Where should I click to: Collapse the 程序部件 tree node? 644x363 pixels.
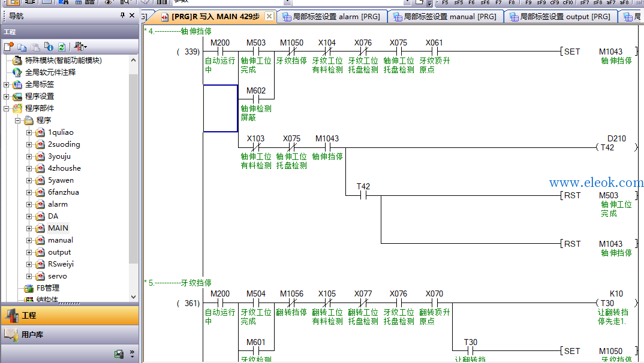click(6, 108)
